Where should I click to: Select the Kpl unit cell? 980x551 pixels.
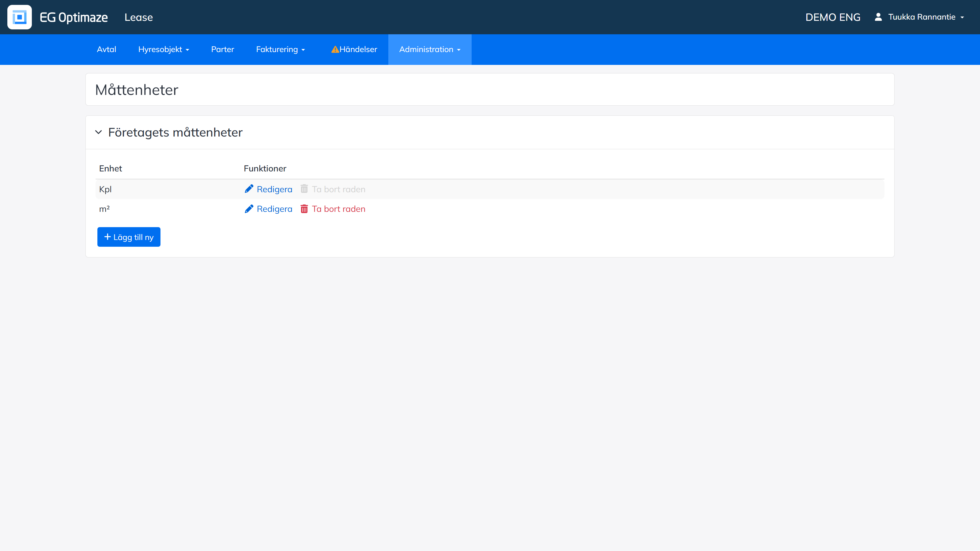105,189
